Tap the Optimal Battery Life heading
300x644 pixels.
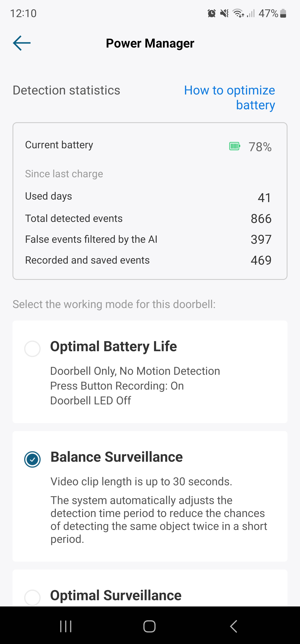point(113,346)
